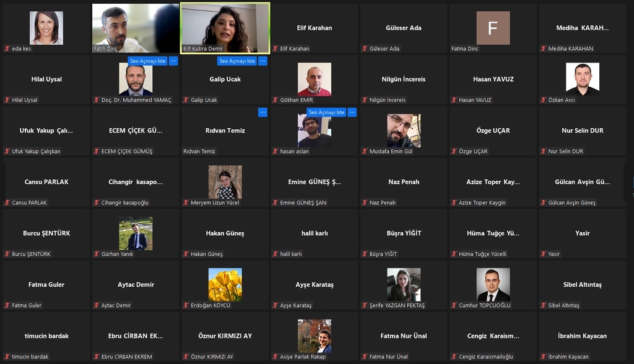Open three-dot menu on Muhammed YAMAÇ's tile
This screenshot has width=634, height=364.
click(173, 61)
